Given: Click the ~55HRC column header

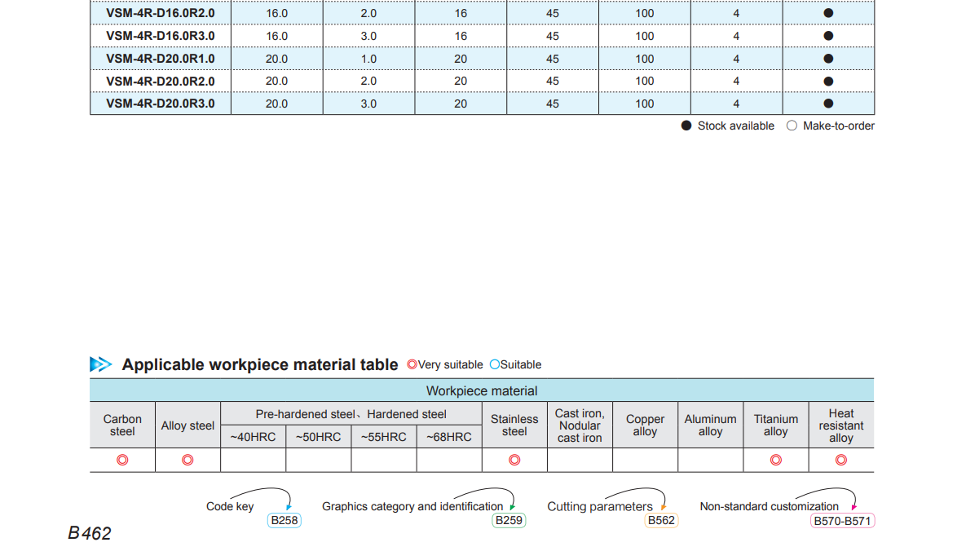Looking at the screenshot, I should coord(383,437).
